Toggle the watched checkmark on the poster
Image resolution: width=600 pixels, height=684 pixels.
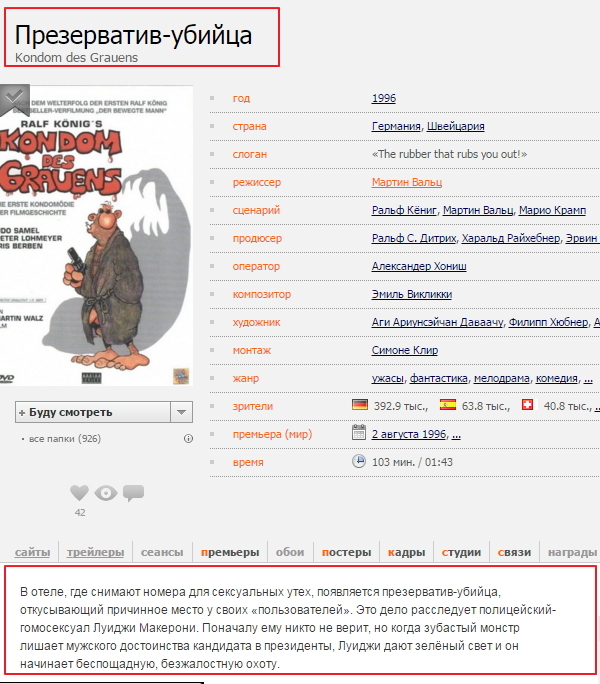click(x=14, y=98)
